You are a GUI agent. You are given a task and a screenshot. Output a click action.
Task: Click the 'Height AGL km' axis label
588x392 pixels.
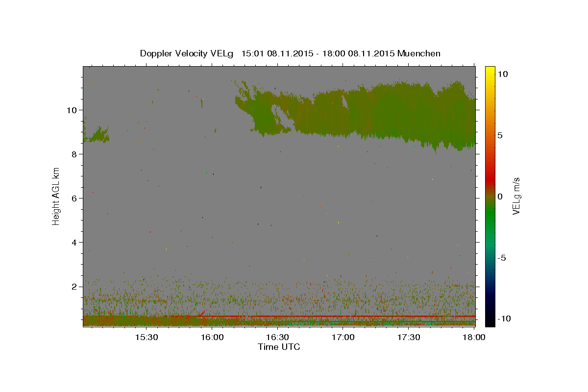tap(56, 196)
